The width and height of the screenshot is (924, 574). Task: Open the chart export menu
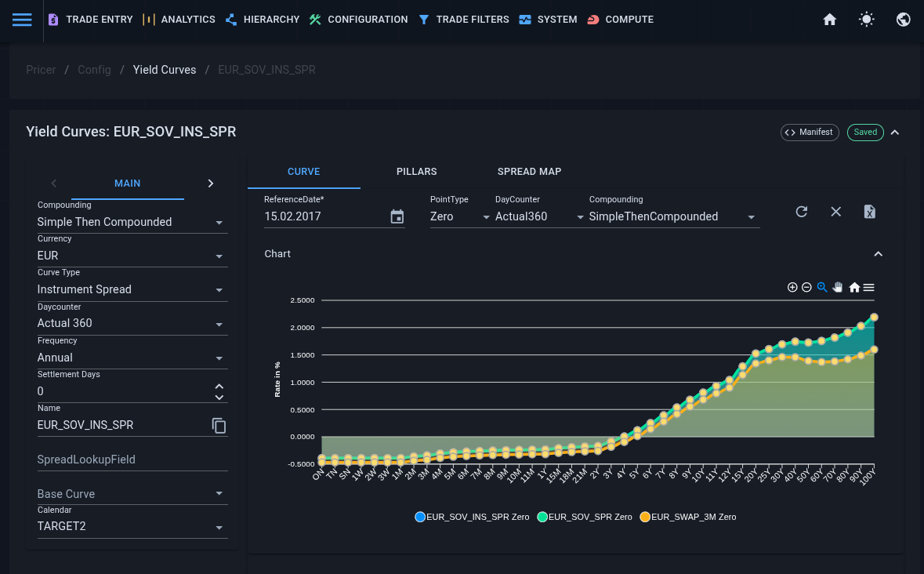tap(868, 287)
